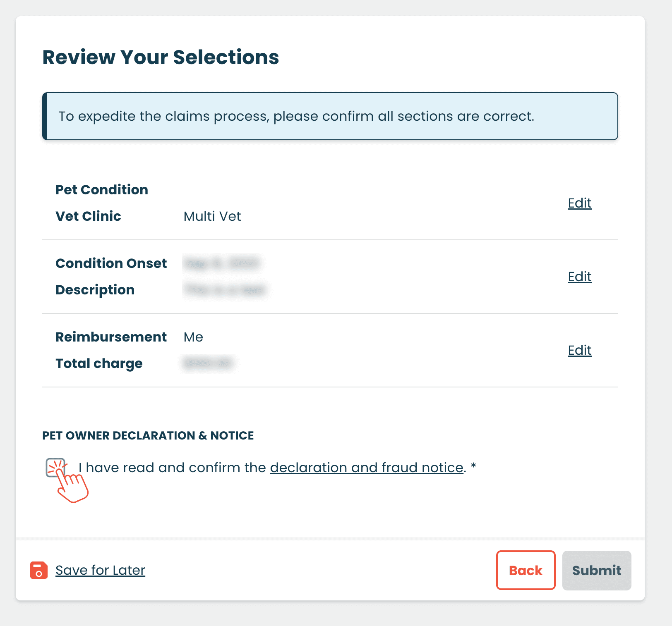Click the Review Your Selections heading

(161, 57)
